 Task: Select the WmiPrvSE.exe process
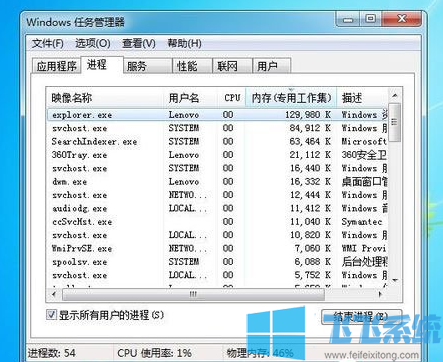(x=217, y=248)
